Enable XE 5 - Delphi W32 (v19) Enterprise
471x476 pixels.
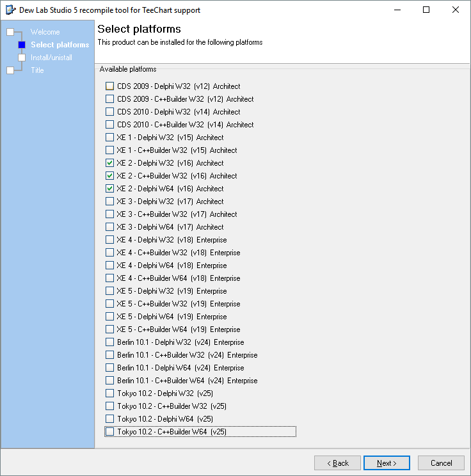109,291
